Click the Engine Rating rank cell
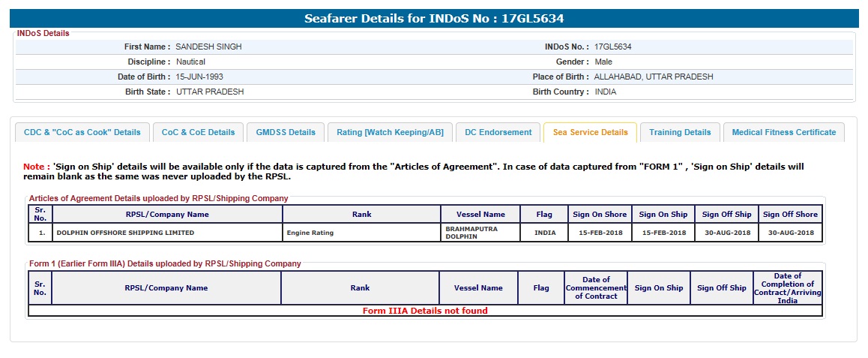The width and height of the screenshot is (868, 358). coord(310,233)
